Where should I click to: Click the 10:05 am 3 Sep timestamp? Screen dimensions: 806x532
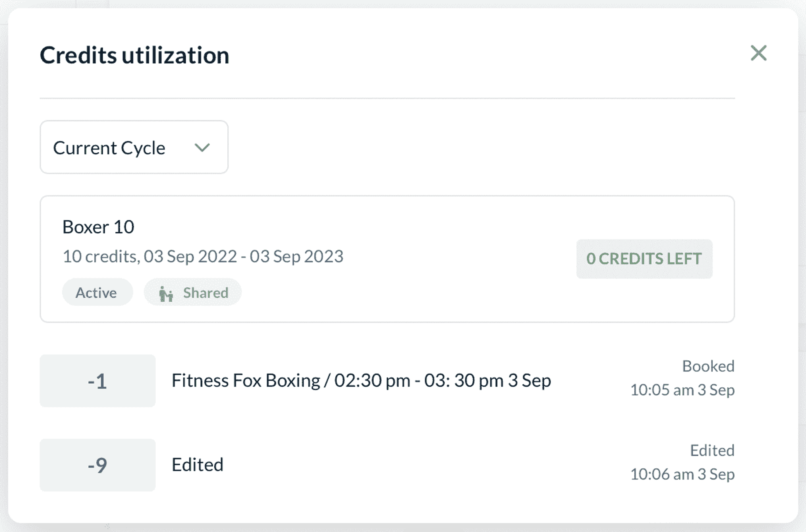pos(682,390)
